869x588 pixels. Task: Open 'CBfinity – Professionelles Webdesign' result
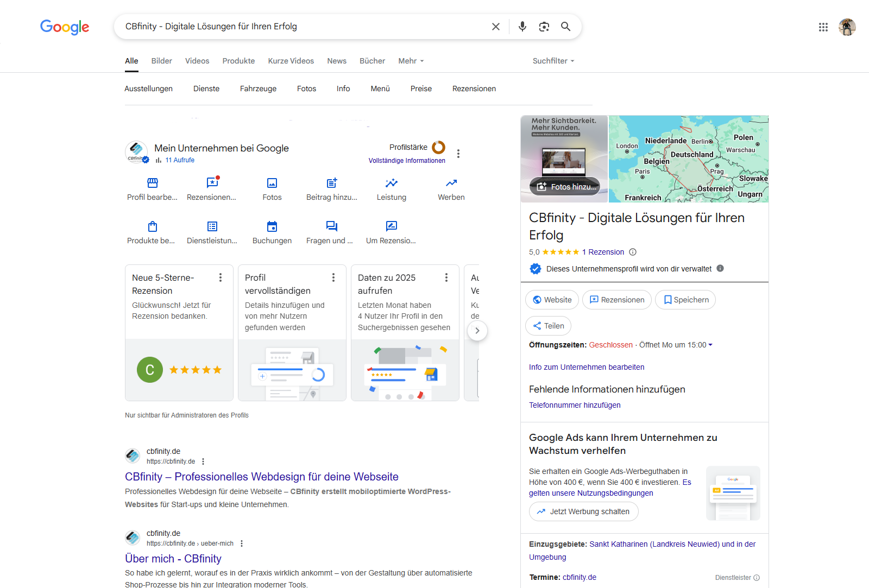point(262,477)
